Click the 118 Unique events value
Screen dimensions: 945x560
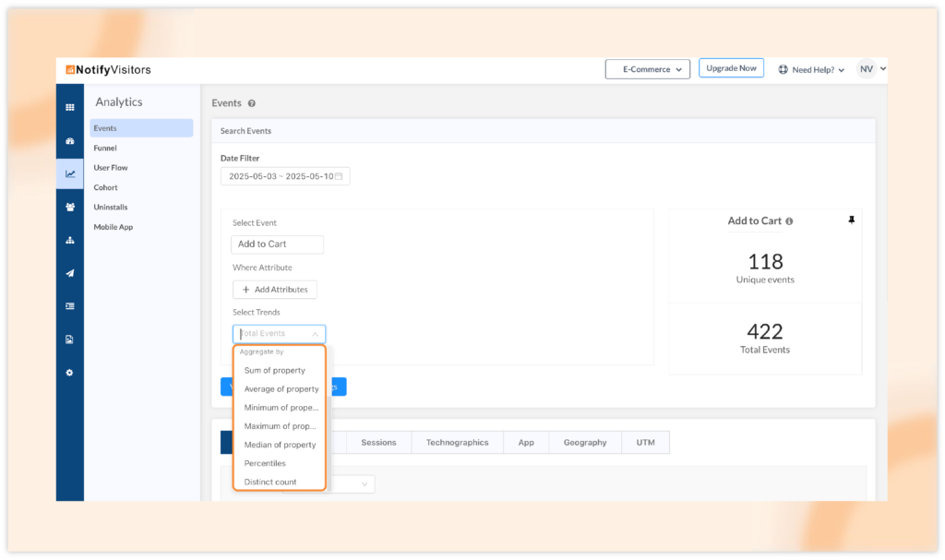coord(765,262)
